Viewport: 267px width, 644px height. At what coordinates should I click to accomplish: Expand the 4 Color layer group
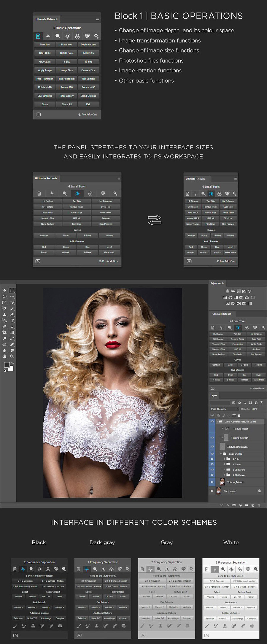[x=224, y=459]
